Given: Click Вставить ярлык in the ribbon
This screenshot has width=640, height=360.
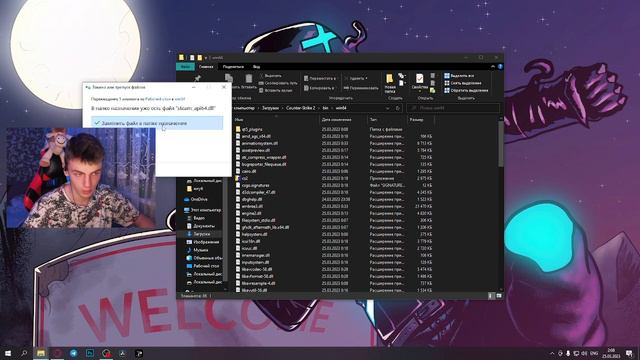Looking at the screenshot, I should [x=276, y=90].
